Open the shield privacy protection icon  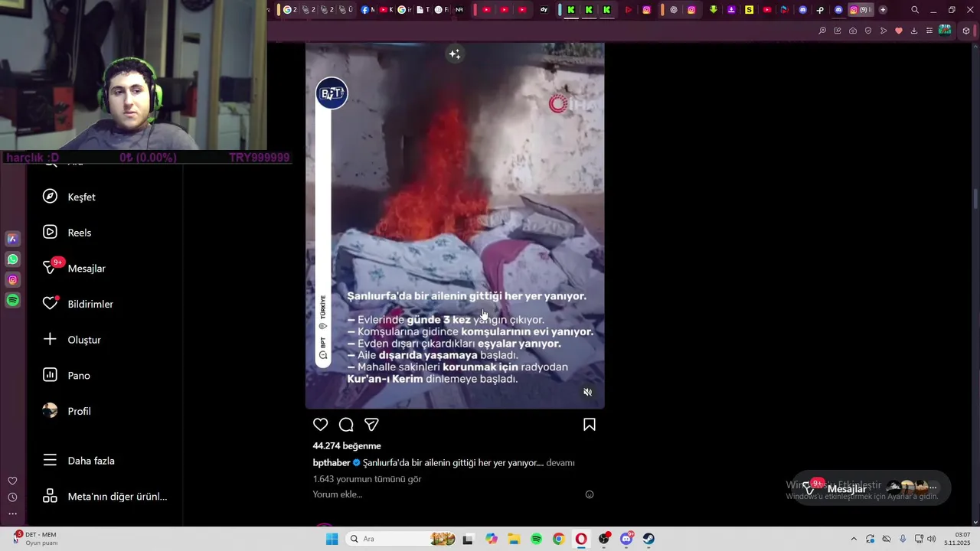point(868,31)
